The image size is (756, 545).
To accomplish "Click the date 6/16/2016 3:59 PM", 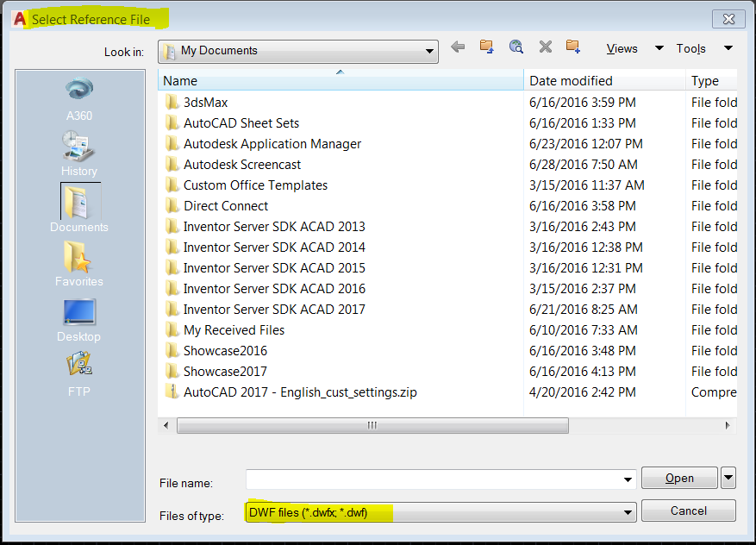I will coord(583,103).
